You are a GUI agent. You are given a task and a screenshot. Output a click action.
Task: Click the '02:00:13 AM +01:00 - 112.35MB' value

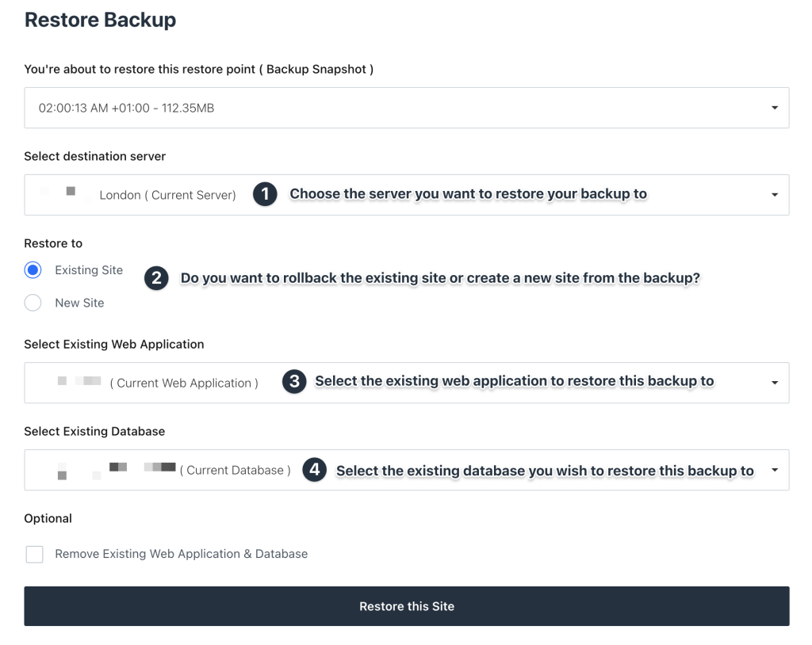pos(126,109)
